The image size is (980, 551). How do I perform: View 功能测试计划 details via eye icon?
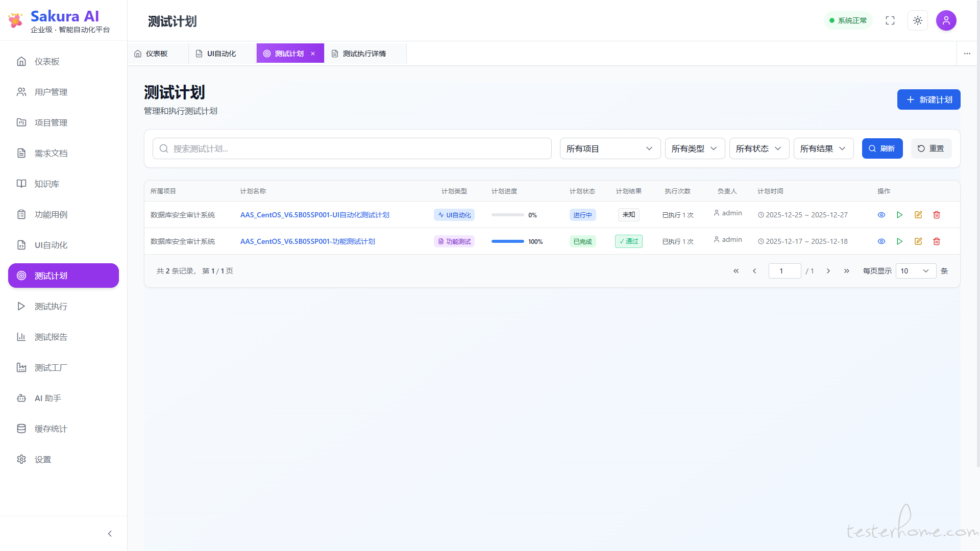(881, 241)
